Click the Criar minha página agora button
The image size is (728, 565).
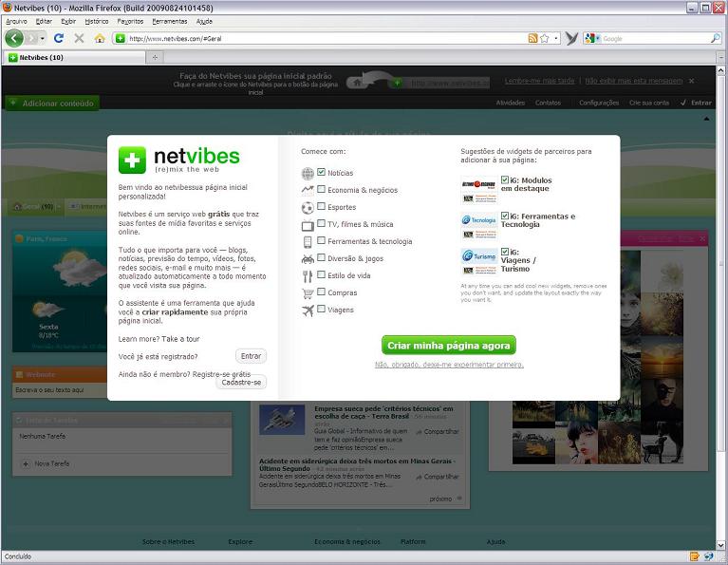click(449, 346)
